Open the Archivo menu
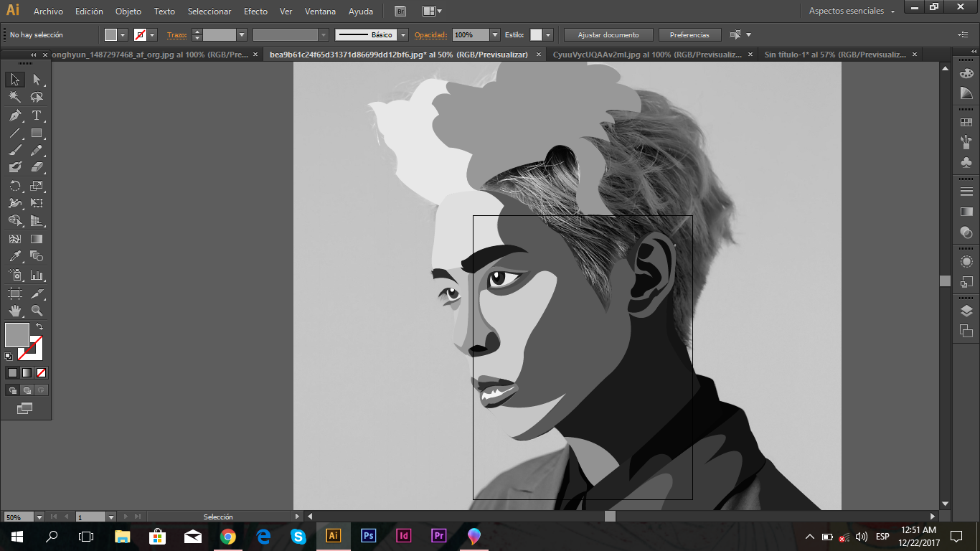Viewport: 980px width, 551px height. point(48,11)
